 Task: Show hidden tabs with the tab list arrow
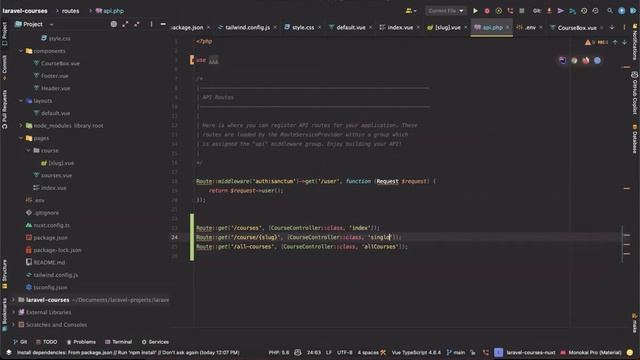(x=612, y=27)
